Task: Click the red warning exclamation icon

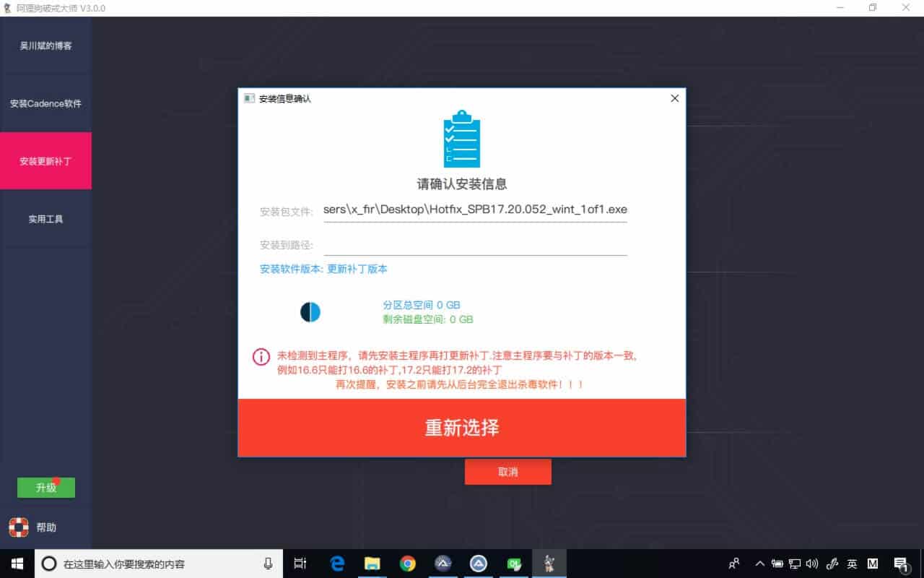Action: click(261, 357)
